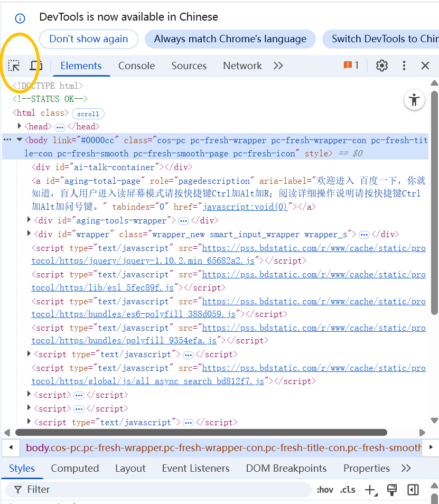Switch to the Elements tab
Viewport: 439px width, 504px height.
point(81,66)
